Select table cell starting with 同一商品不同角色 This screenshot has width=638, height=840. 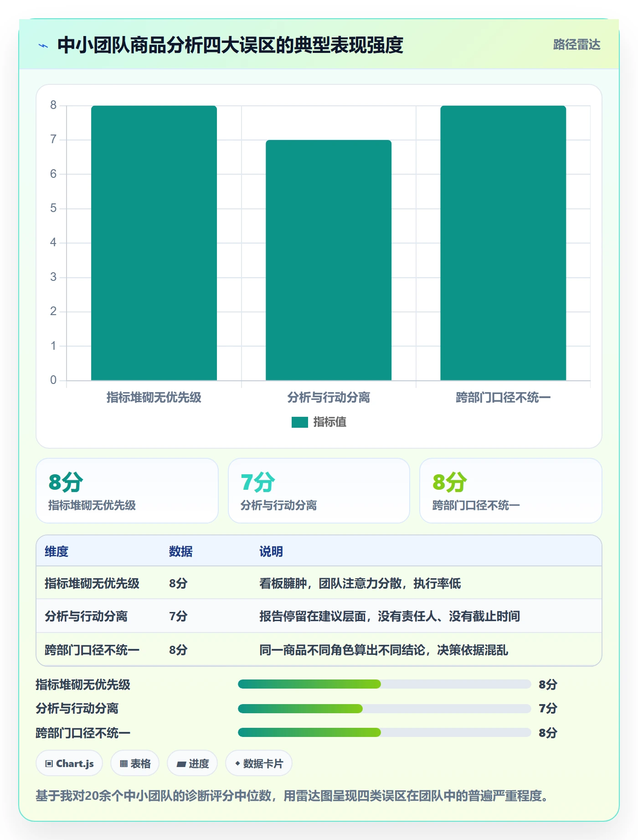tap(384, 650)
